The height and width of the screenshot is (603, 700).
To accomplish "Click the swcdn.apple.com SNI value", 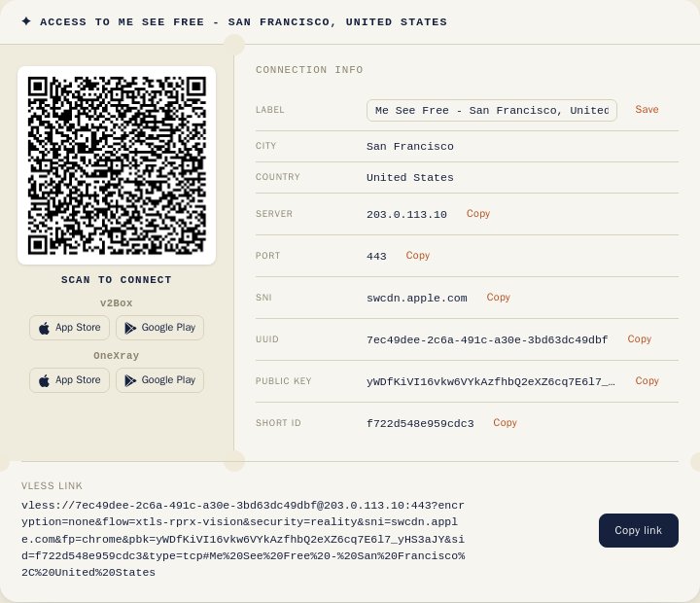I will (416, 299).
